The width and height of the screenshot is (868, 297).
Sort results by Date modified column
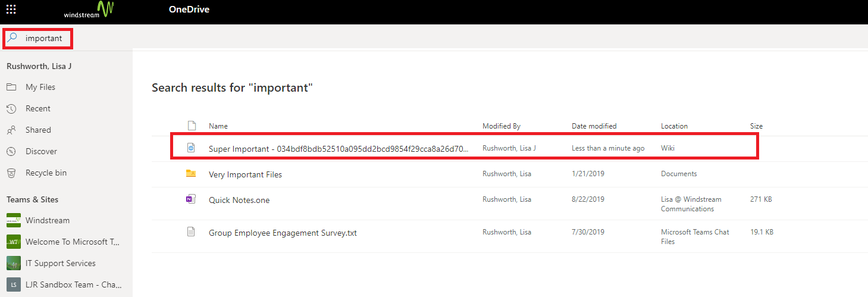[x=594, y=126]
